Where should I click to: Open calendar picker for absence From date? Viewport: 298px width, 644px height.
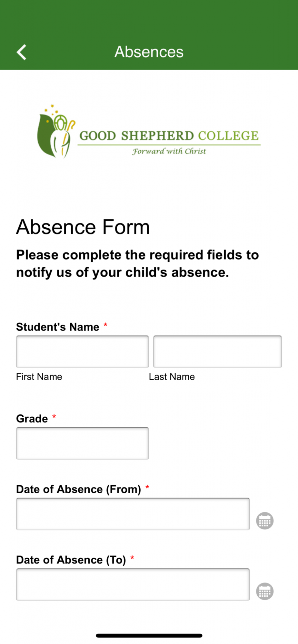click(265, 521)
